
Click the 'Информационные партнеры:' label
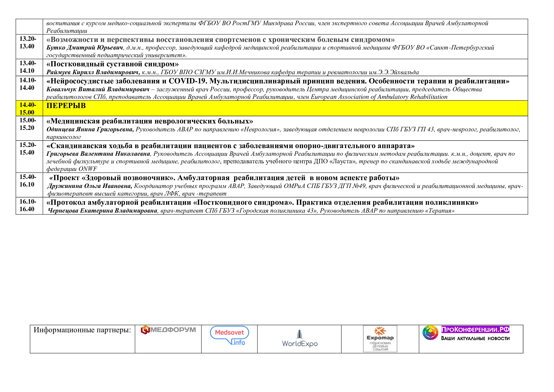[82, 330]
